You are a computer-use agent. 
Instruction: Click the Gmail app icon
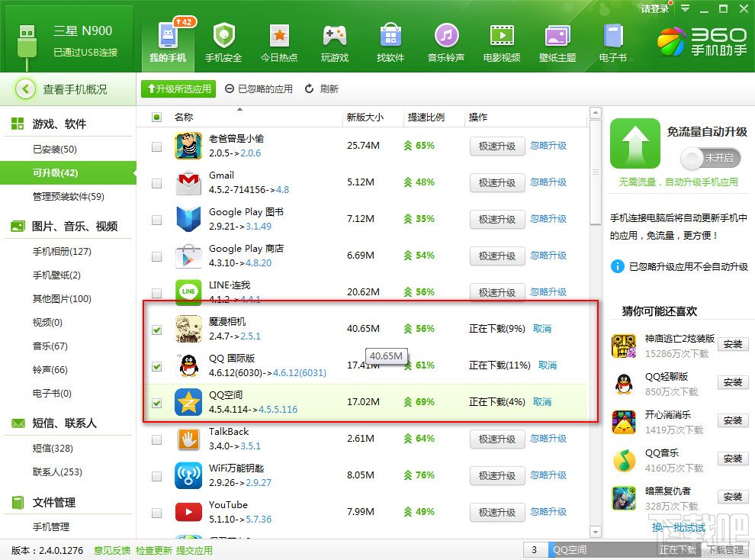tap(188, 182)
